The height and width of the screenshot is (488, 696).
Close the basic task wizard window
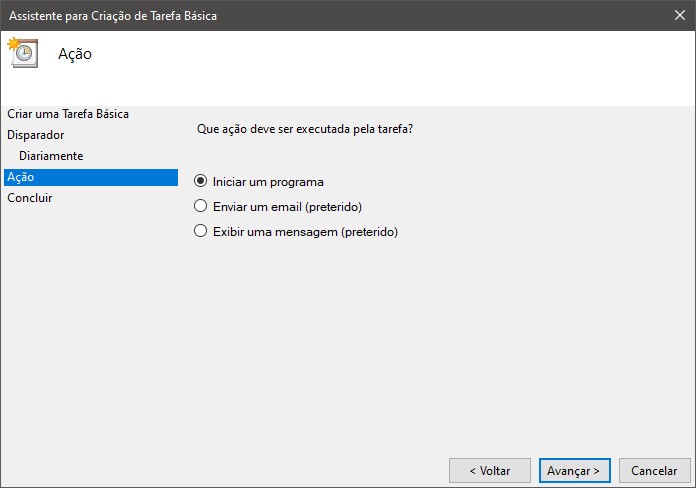coord(679,15)
